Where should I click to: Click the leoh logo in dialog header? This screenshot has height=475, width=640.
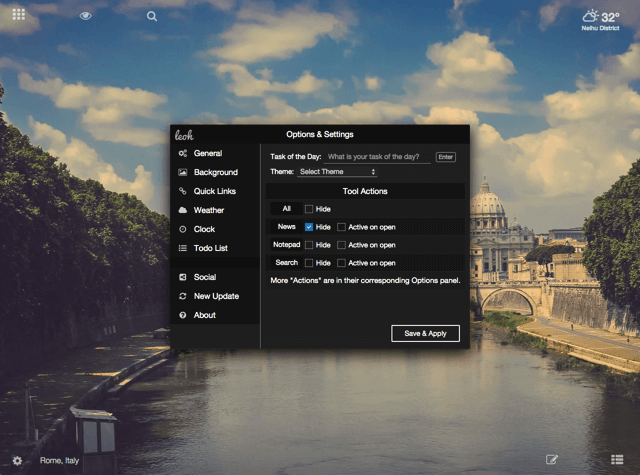(x=184, y=135)
